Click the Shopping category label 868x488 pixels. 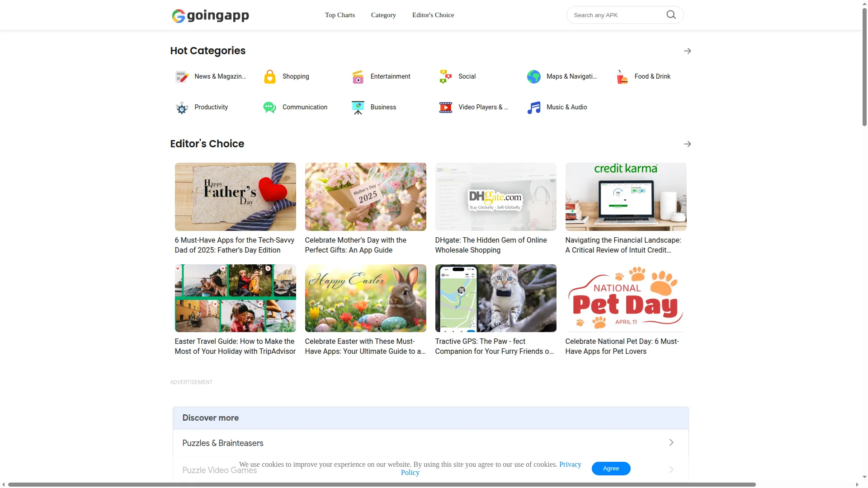click(x=296, y=76)
